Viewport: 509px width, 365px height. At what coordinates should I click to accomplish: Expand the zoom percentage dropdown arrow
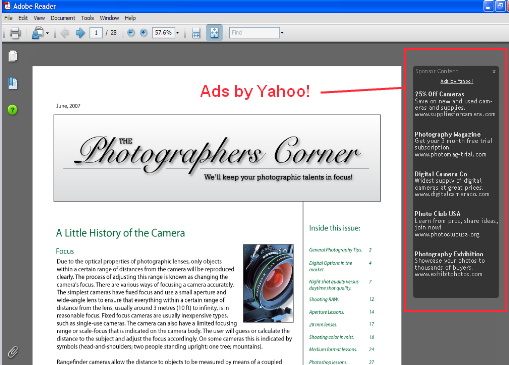coord(177,33)
